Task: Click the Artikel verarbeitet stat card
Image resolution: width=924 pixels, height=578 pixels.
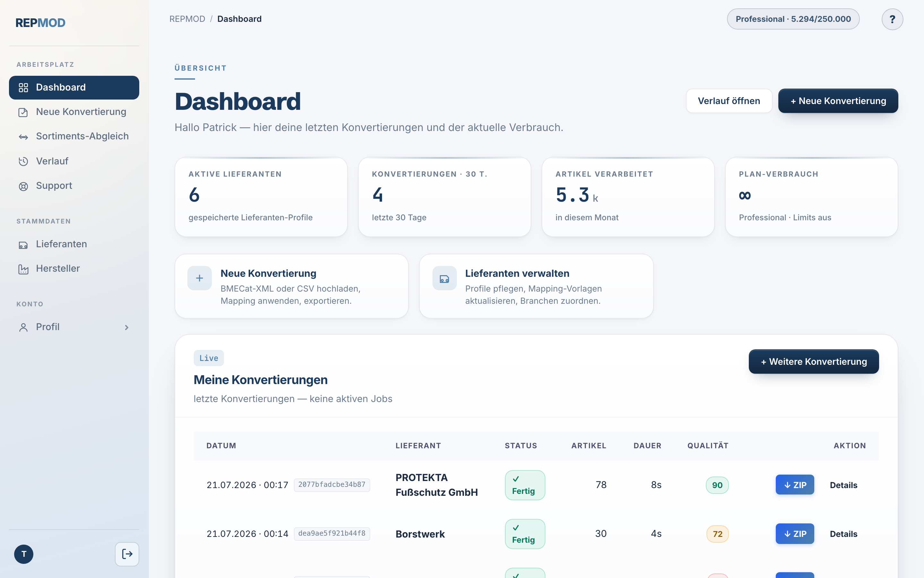Action: (x=628, y=197)
